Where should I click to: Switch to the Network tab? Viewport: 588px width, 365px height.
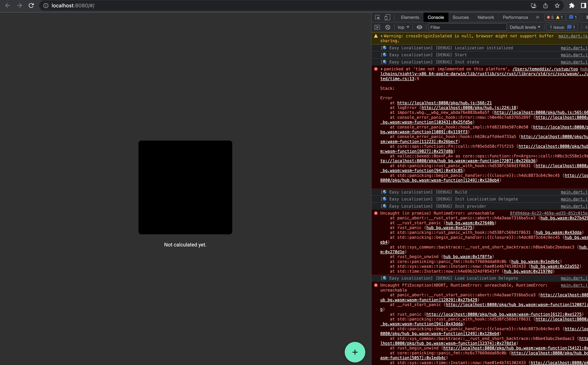tap(485, 17)
